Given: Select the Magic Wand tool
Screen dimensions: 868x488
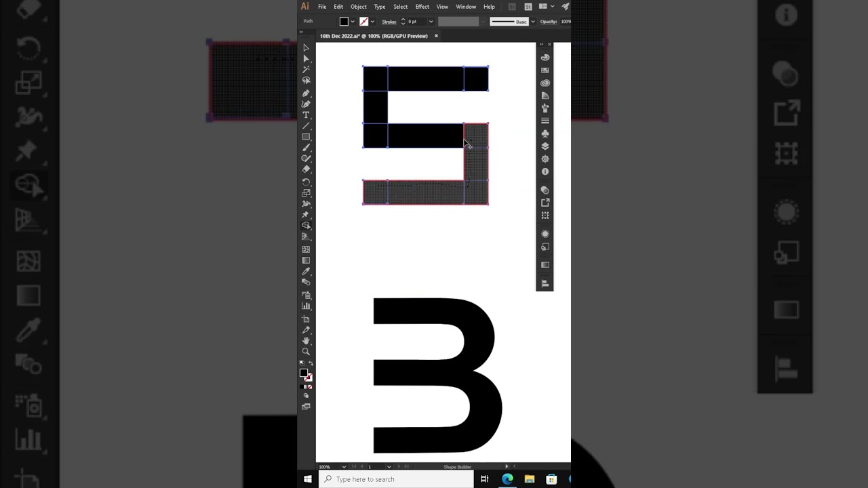Looking at the screenshot, I should click(306, 69).
